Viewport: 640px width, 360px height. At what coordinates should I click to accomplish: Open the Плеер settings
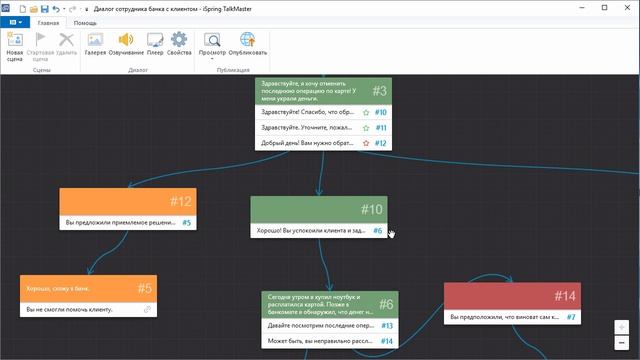[x=155, y=44]
